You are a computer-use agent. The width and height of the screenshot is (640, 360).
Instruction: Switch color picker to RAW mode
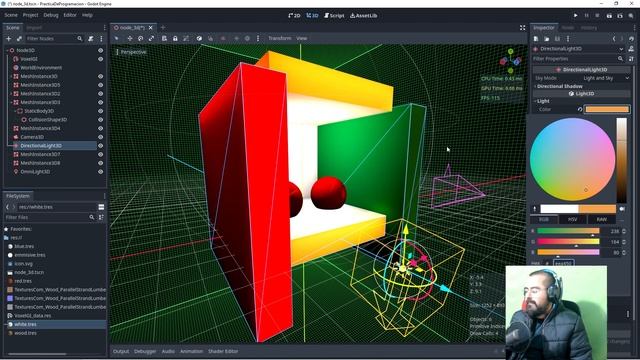tap(602, 220)
